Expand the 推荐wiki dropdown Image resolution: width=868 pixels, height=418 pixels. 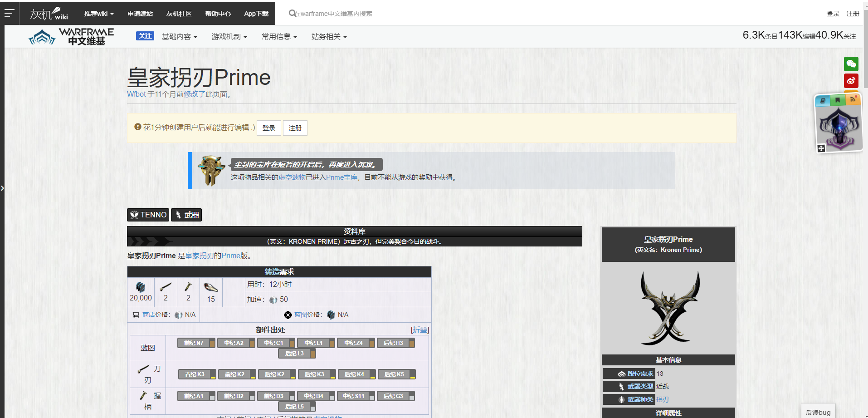[x=98, y=14]
